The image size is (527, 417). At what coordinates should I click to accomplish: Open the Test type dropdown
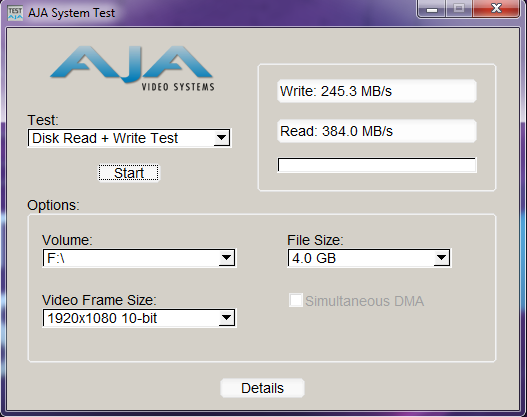click(129, 138)
